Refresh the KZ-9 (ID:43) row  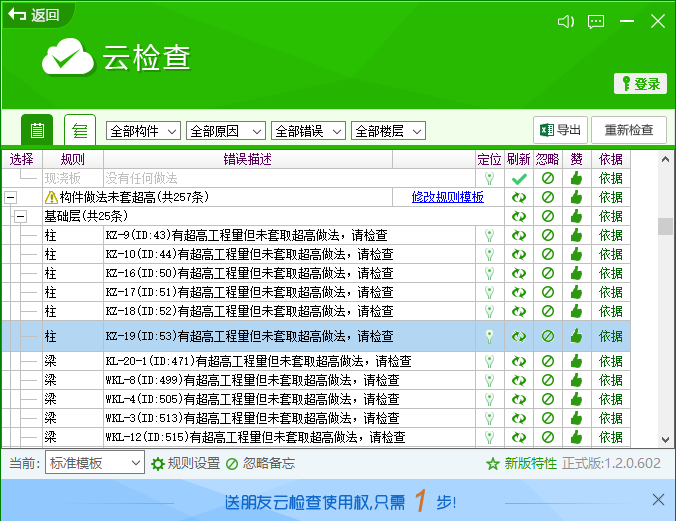tap(519, 235)
